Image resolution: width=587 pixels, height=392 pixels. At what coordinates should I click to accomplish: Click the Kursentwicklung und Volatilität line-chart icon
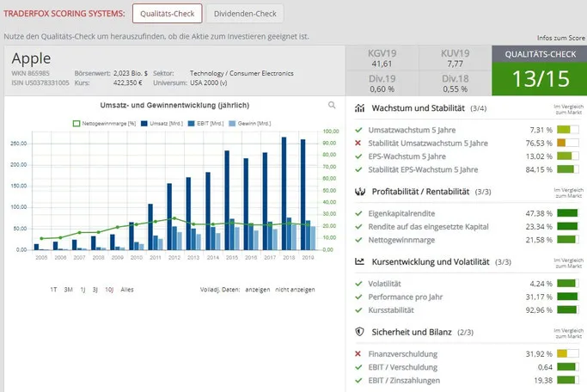(359, 261)
